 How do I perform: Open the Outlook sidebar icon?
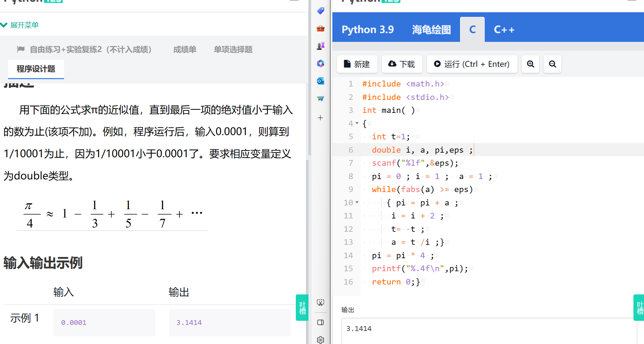click(x=320, y=81)
